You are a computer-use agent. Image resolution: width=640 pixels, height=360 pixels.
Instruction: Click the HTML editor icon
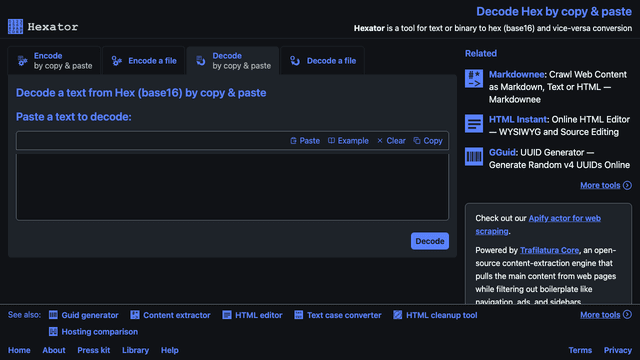[x=227, y=315]
